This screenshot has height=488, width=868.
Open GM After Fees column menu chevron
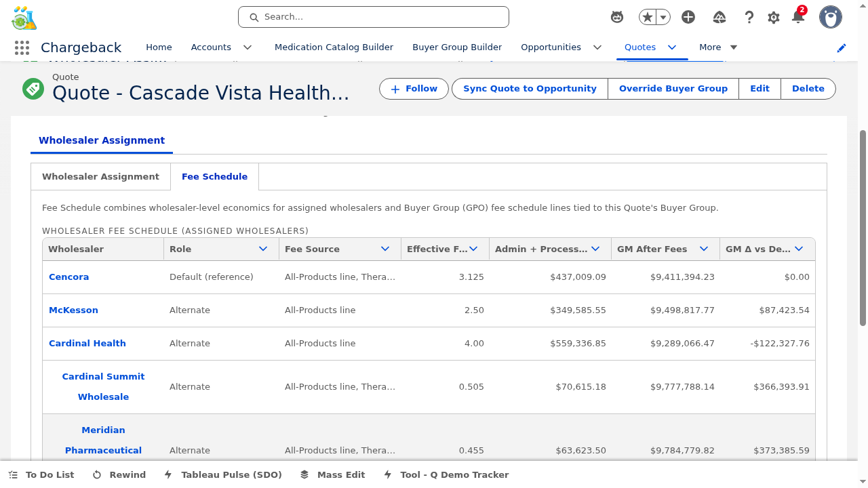[705, 249]
